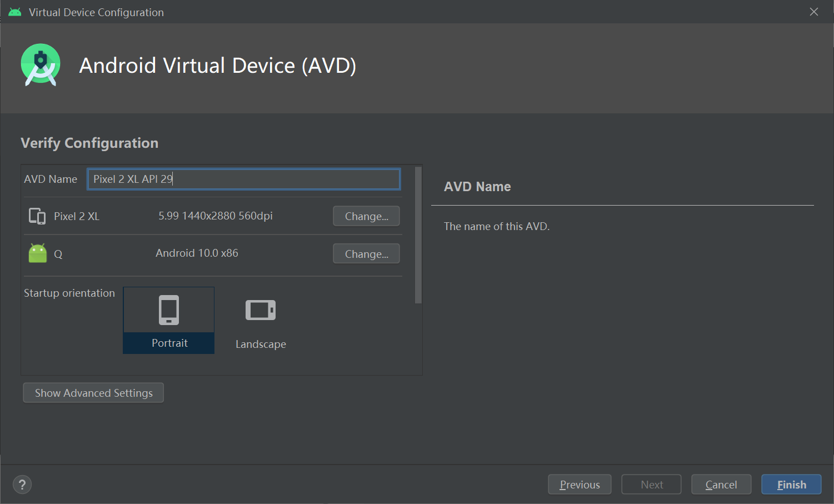Click the 'AVD Name' field label
834x504 pixels.
pos(51,179)
